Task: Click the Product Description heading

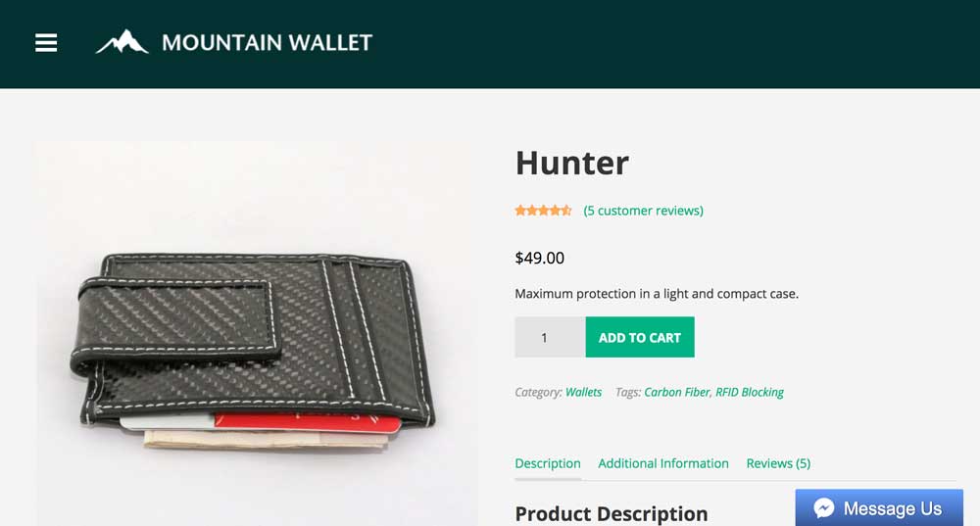Action: (x=612, y=513)
